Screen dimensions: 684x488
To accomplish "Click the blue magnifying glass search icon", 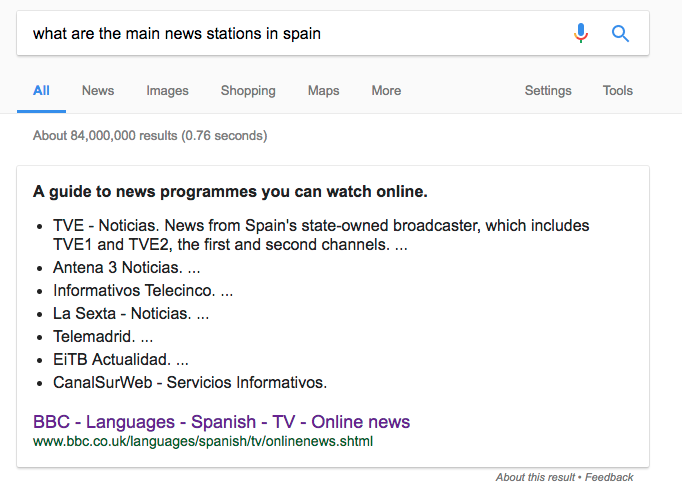I will pos(620,34).
